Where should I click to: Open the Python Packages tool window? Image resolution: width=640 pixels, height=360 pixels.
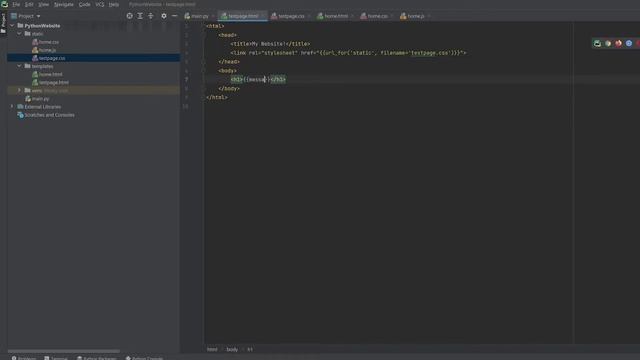point(97,358)
